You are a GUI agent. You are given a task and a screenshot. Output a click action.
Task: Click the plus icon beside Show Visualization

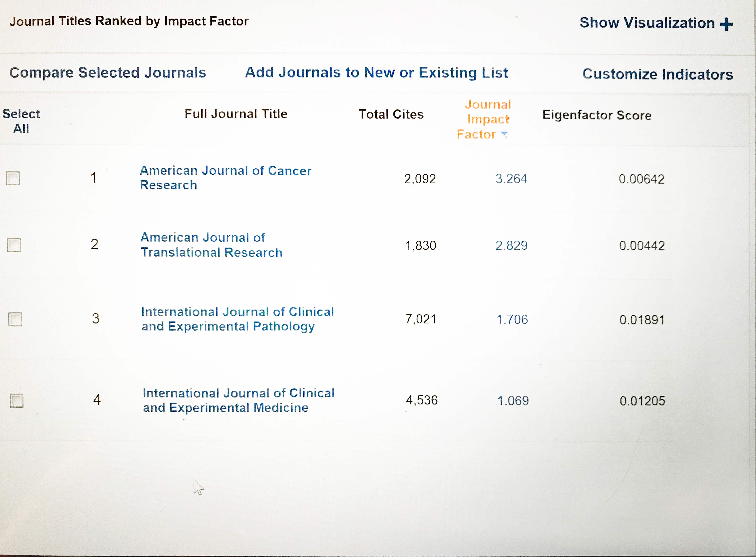[726, 24]
